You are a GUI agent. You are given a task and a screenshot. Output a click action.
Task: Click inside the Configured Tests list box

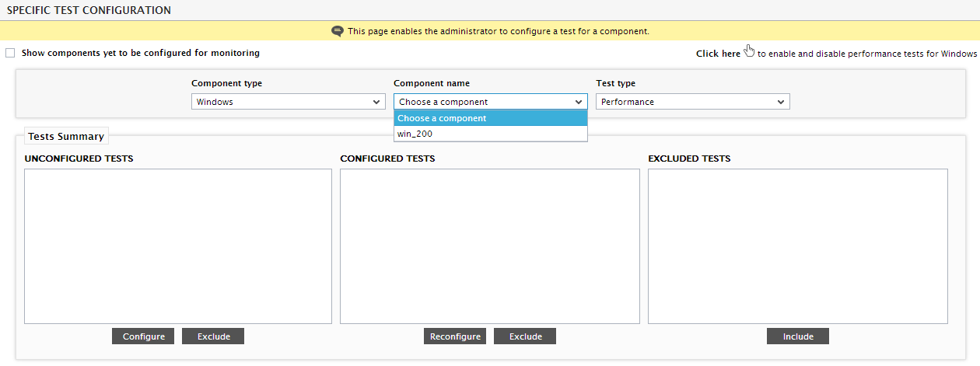click(x=490, y=246)
